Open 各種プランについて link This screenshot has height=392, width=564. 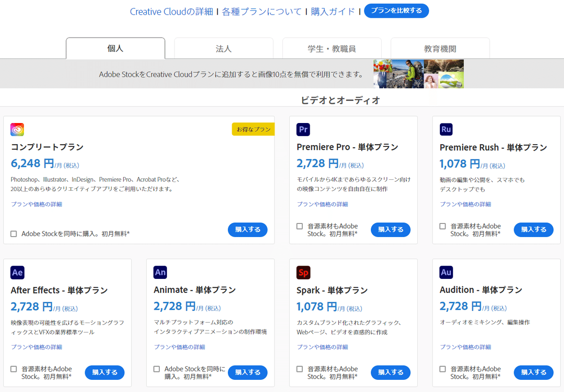pyautogui.click(x=262, y=12)
